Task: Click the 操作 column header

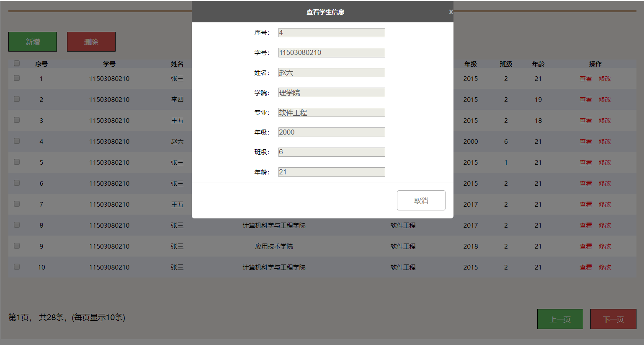Action: 595,64
